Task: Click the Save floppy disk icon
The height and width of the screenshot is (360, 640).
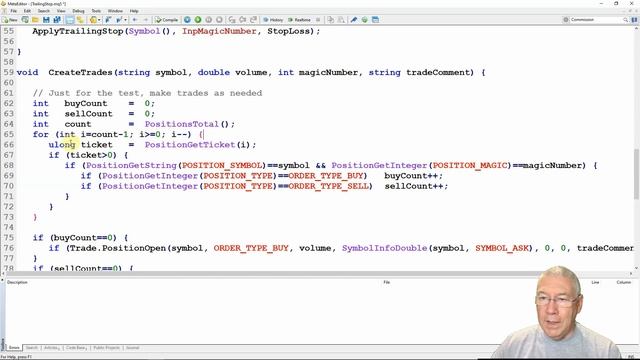Action: coord(46,20)
